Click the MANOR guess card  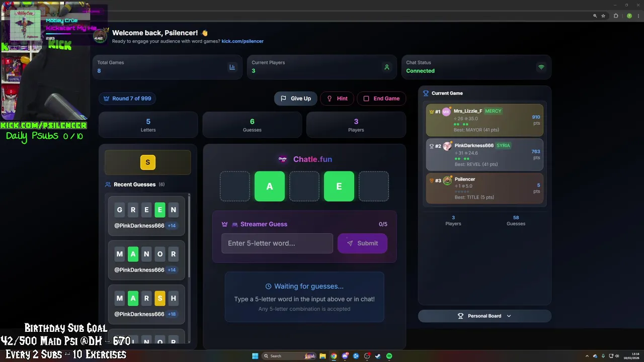(x=146, y=260)
